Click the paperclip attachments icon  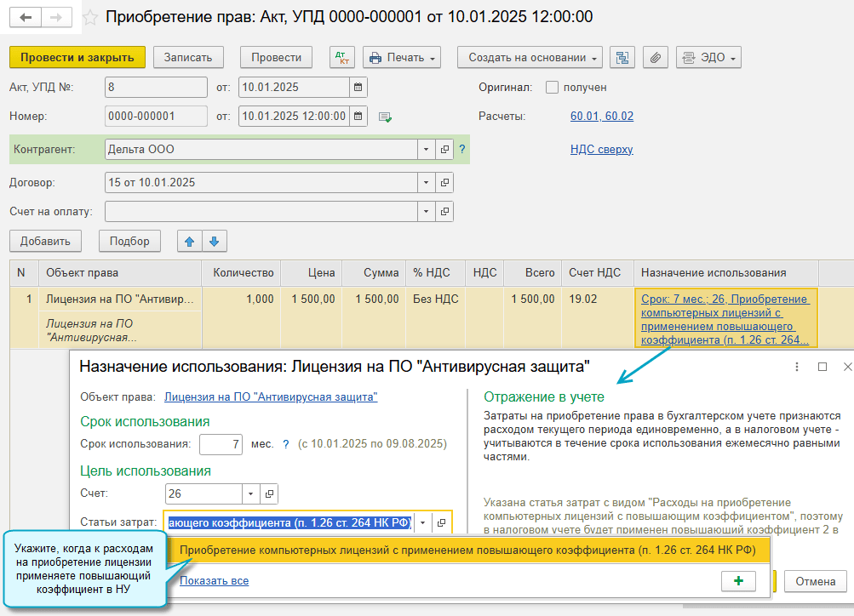click(655, 58)
